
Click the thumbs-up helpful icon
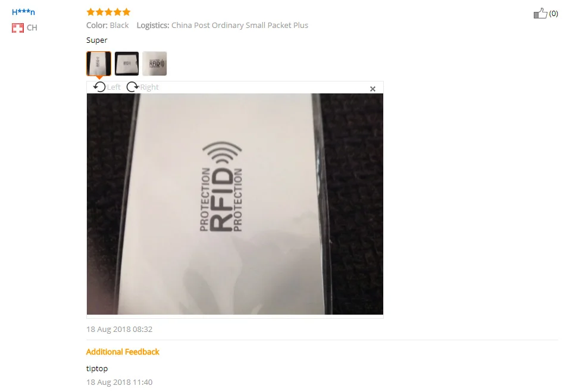tap(540, 14)
